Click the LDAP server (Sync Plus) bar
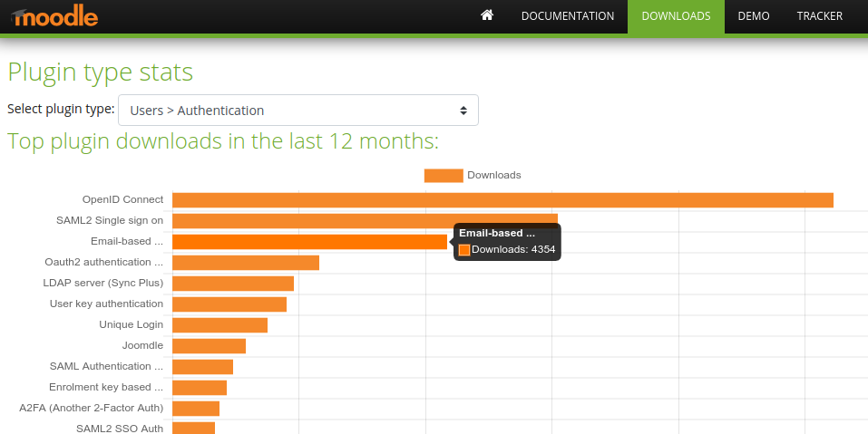868x434 pixels. tap(233, 284)
